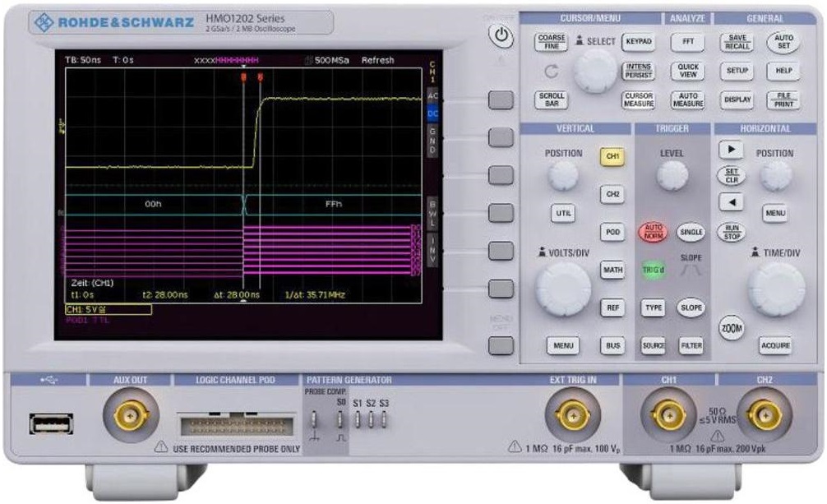
Task: Click the 't2: 28.00ns' cursor readout
Action: [165, 295]
